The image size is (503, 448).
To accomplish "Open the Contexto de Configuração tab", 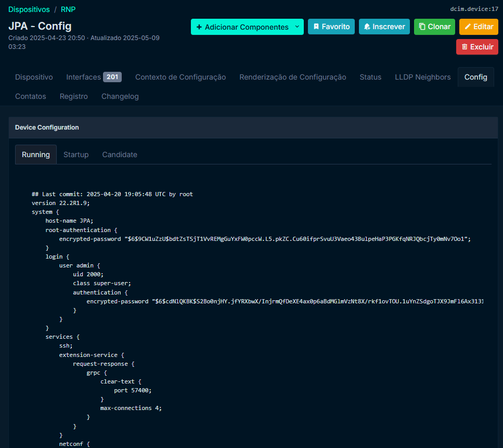I will [x=180, y=76].
